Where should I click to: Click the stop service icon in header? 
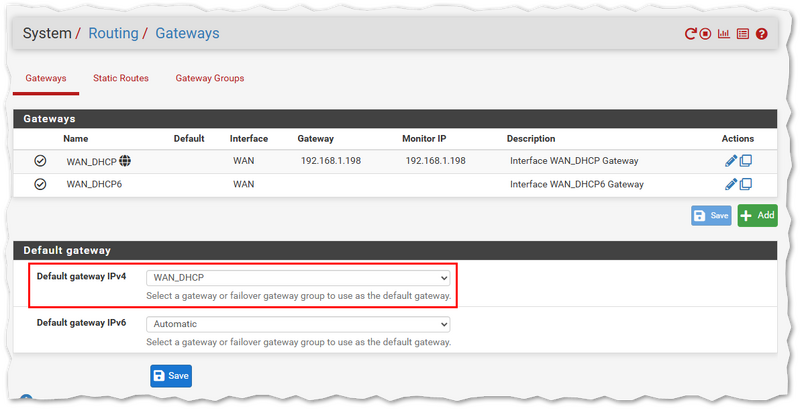pos(705,34)
